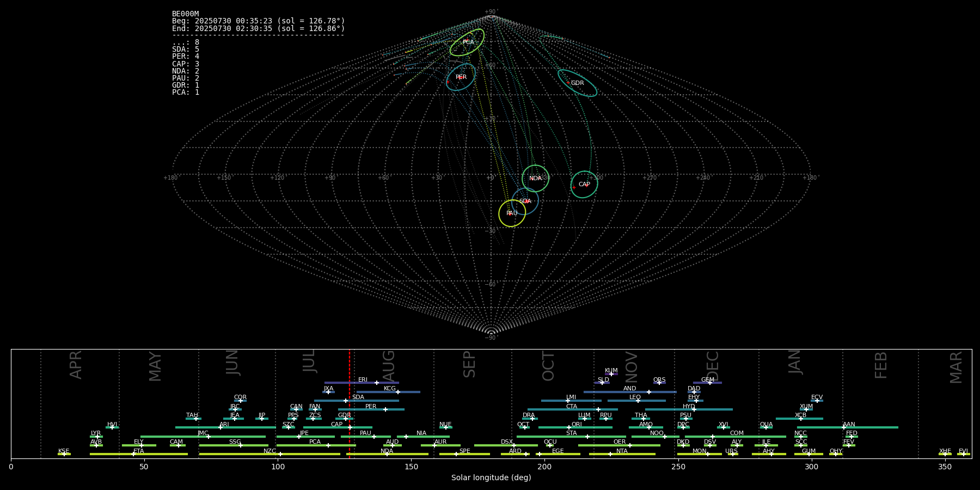Select the PAU radiant circle on sky map
The width and height of the screenshot is (980, 490).
pyautogui.click(x=512, y=213)
